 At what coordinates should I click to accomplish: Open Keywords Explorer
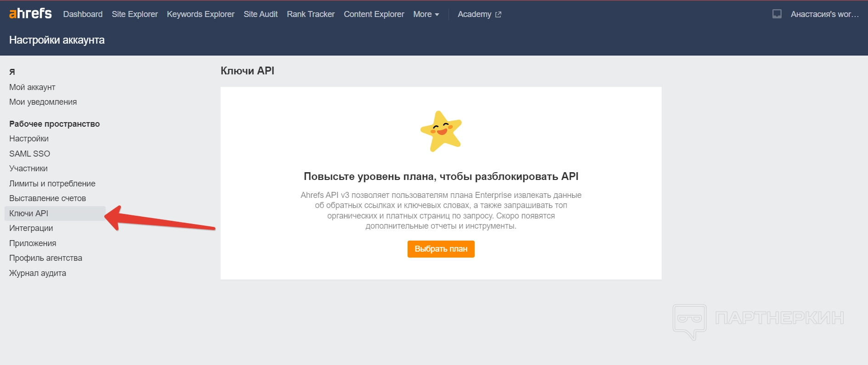coord(200,14)
